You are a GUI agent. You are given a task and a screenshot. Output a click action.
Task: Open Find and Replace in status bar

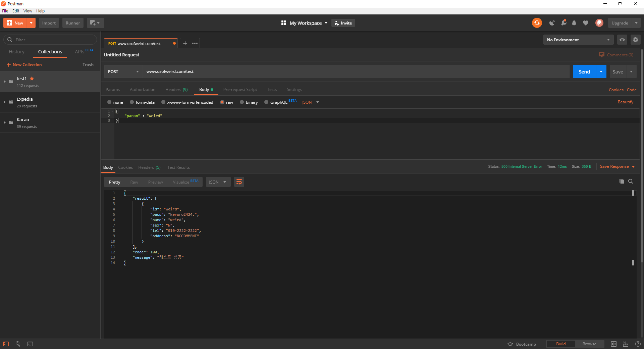tap(18, 344)
